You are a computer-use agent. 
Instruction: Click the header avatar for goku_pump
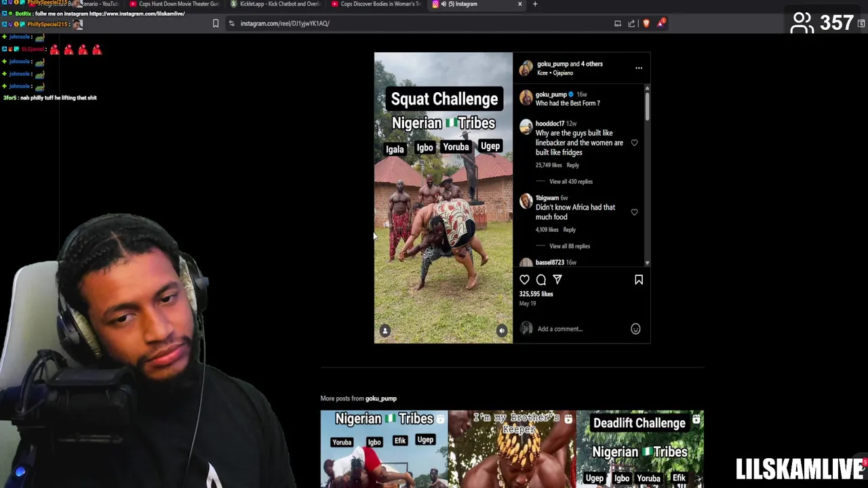[x=526, y=68]
